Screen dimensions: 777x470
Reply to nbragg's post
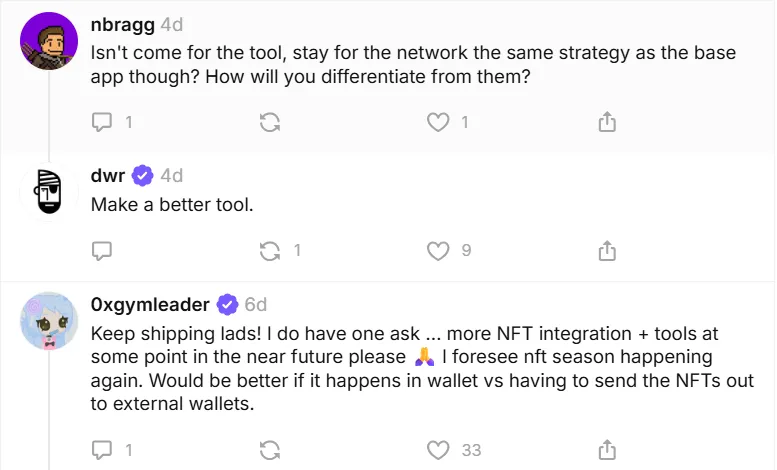tap(102, 122)
